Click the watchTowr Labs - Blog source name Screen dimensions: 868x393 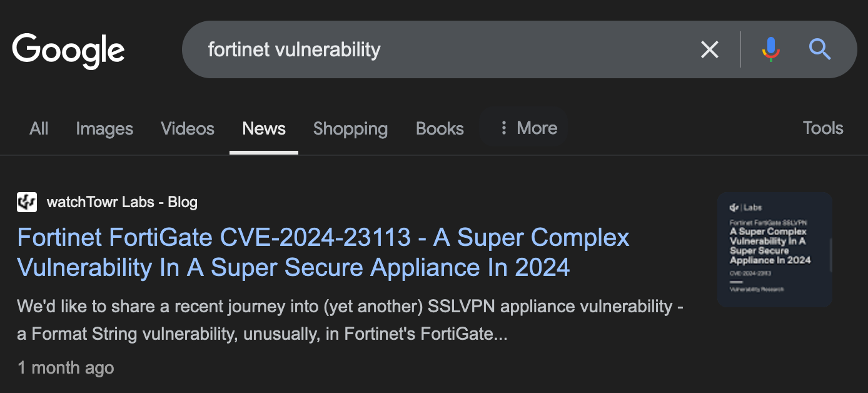click(122, 202)
